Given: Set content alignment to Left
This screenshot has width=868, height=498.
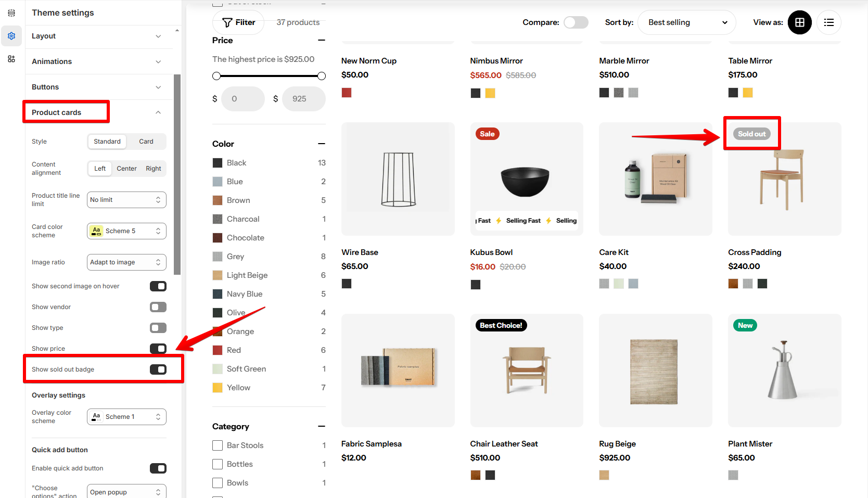Looking at the screenshot, I should pos(100,169).
